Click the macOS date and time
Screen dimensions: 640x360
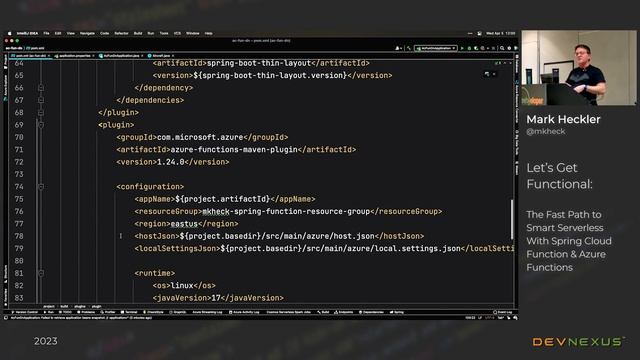(x=500, y=33)
